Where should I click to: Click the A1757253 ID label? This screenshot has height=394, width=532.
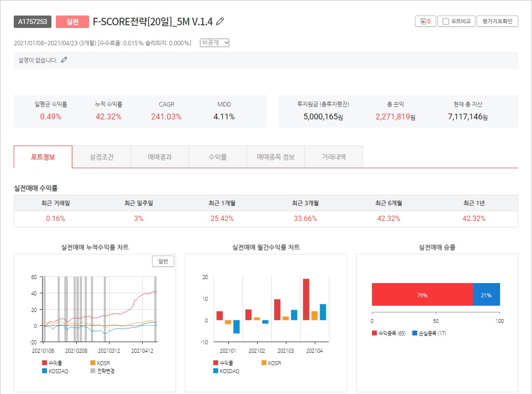[32, 22]
